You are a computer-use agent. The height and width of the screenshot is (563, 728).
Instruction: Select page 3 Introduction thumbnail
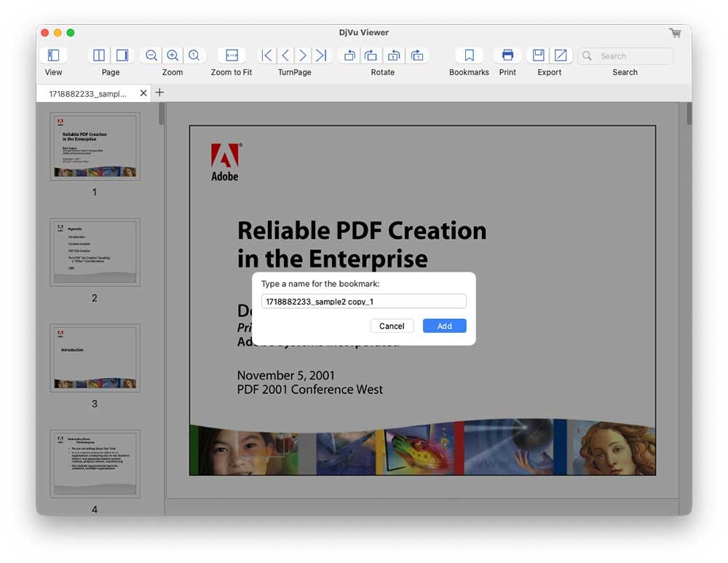95,358
